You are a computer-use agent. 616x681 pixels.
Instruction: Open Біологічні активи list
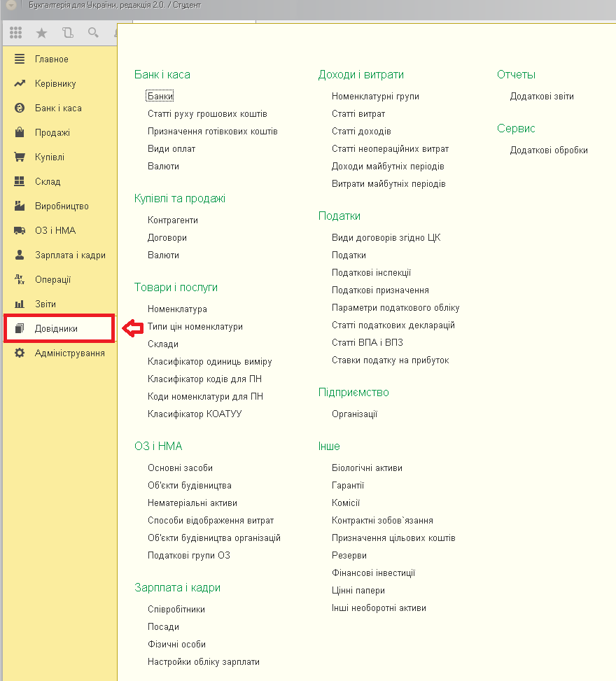point(367,468)
